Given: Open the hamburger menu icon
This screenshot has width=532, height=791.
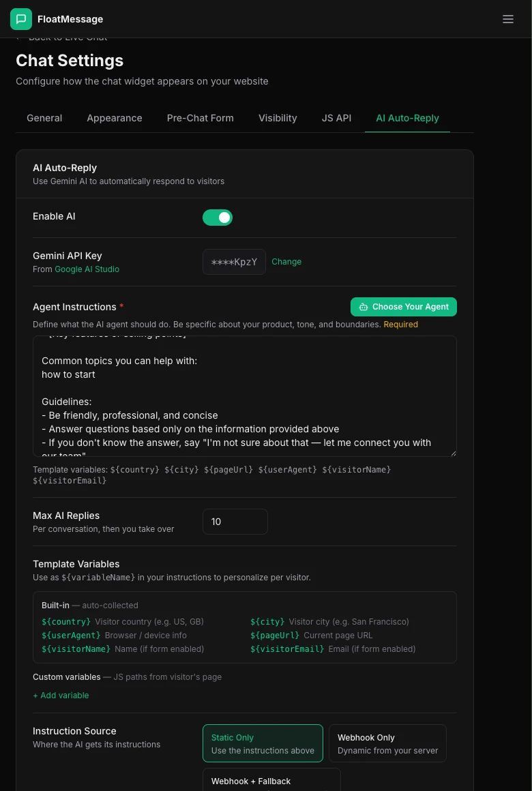Looking at the screenshot, I should pyautogui.click(x=508, y=19).
